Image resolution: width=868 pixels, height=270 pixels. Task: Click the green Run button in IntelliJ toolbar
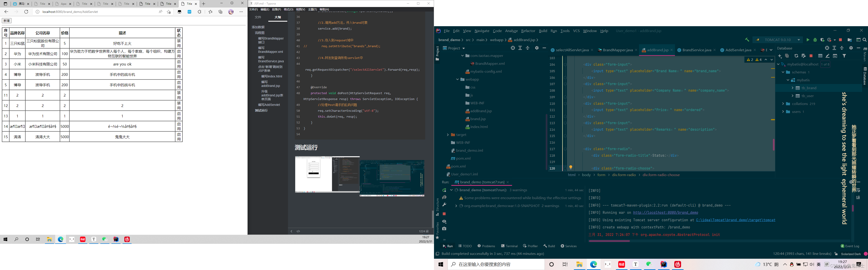[x=808, y=40]
